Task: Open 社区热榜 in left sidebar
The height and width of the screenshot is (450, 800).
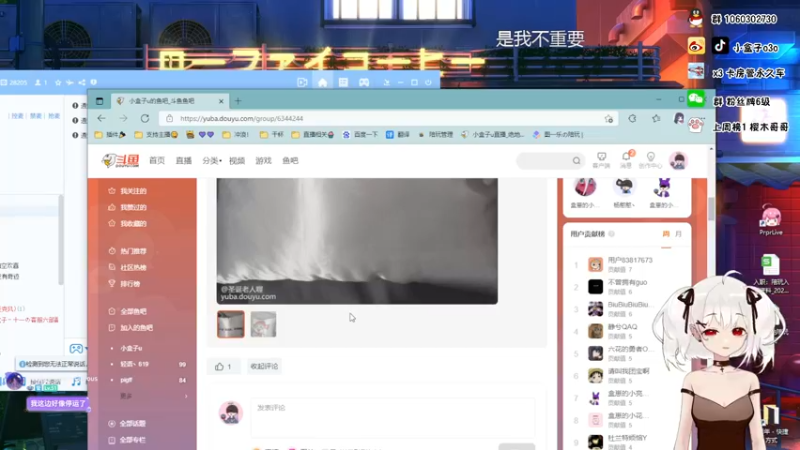Action: point(128,267)
